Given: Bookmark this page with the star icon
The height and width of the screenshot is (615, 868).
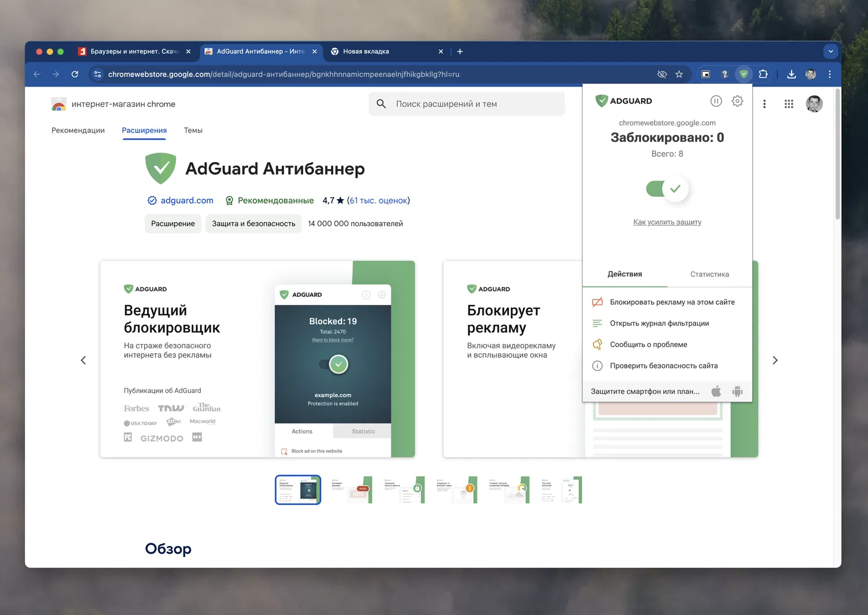Looking at the screenshot, I should coord(679,74).
